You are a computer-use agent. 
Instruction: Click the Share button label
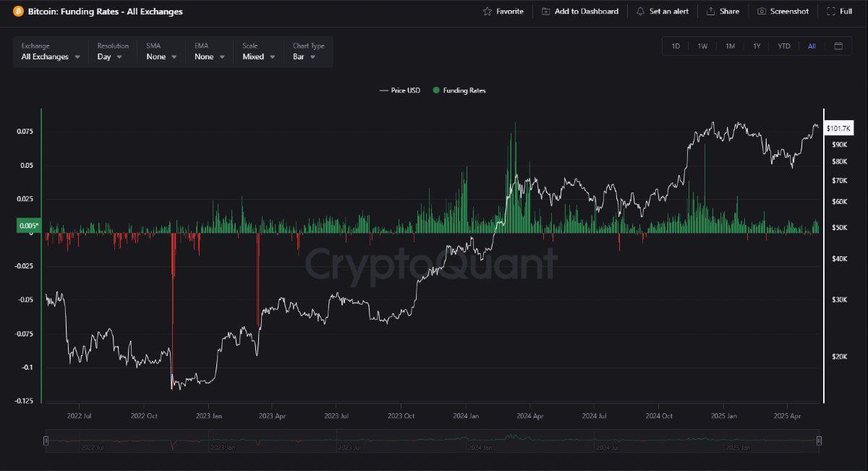coord(729,12)
